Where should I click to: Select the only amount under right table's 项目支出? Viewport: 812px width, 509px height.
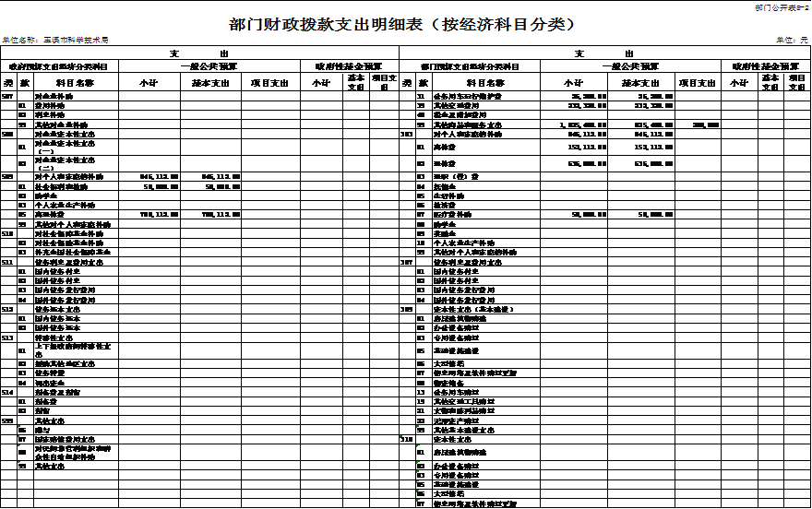706,124
